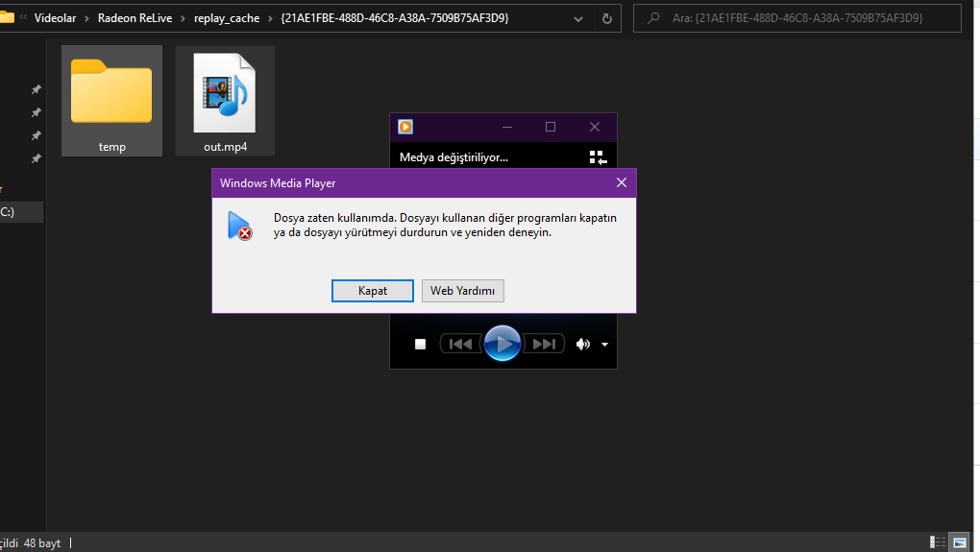Refresh the Explorer folder view
The image size is (980, 552).
tap(607, 19)
